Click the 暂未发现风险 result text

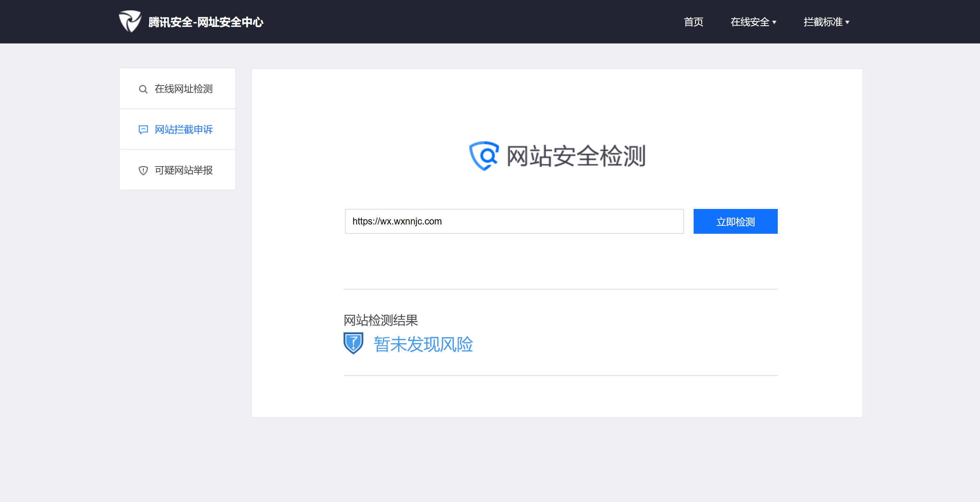pyautogui.click(x=423, y=344)
